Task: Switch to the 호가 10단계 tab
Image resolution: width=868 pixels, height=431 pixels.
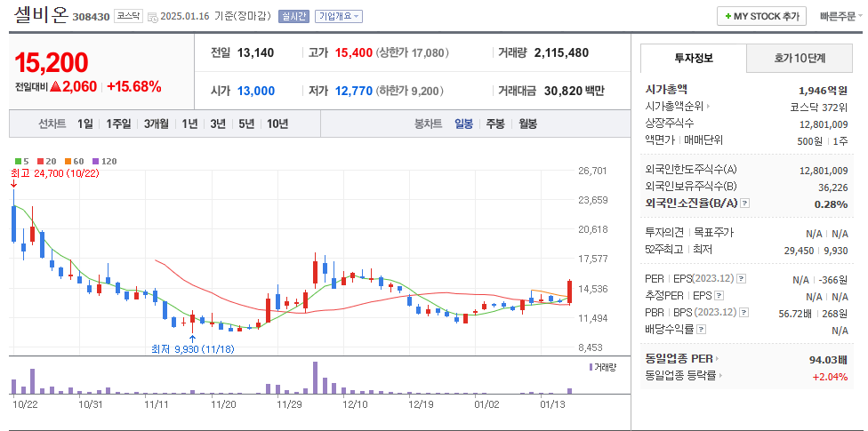Action: [800, 59]
